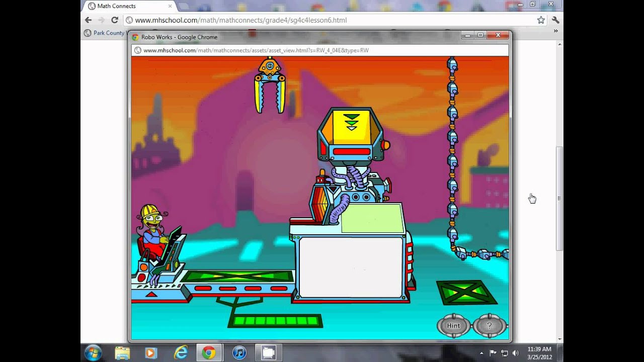Launch Internet Explorer from the taskbar
The image size is (644, 362).
click(x=180, y=353)
